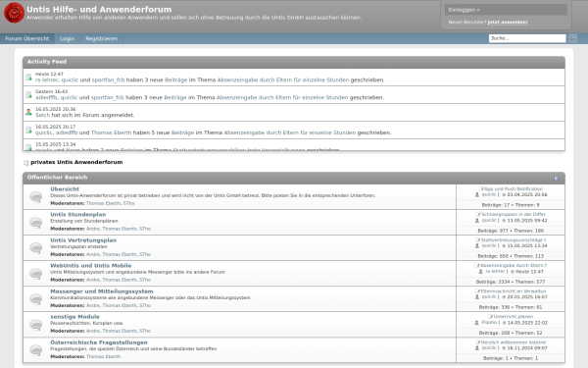Open Absenzeingabe topic link in Heute 12:47 entry
Image resolution: width=588 pixels, height=368 pixels.
pos(283,80)
